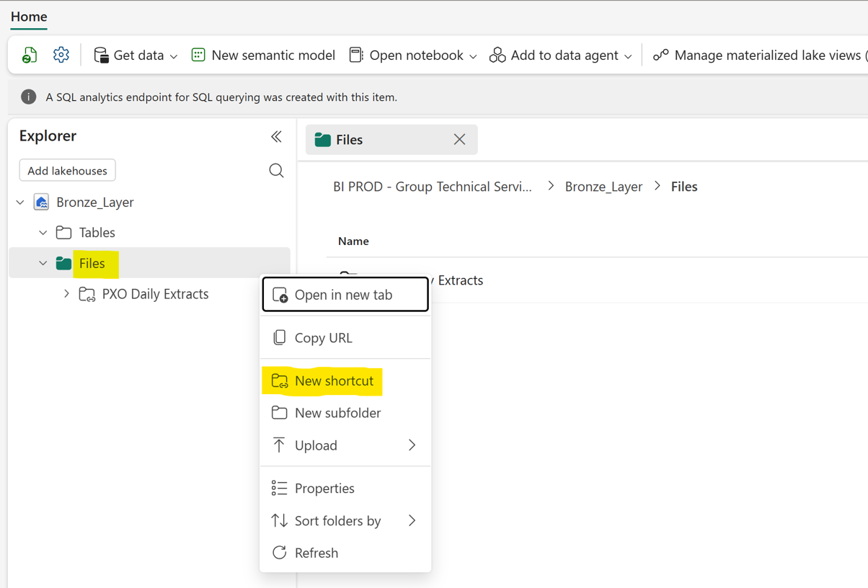Open the Upload submenu
Screen dimensions: 868x588
coord(345,445)
